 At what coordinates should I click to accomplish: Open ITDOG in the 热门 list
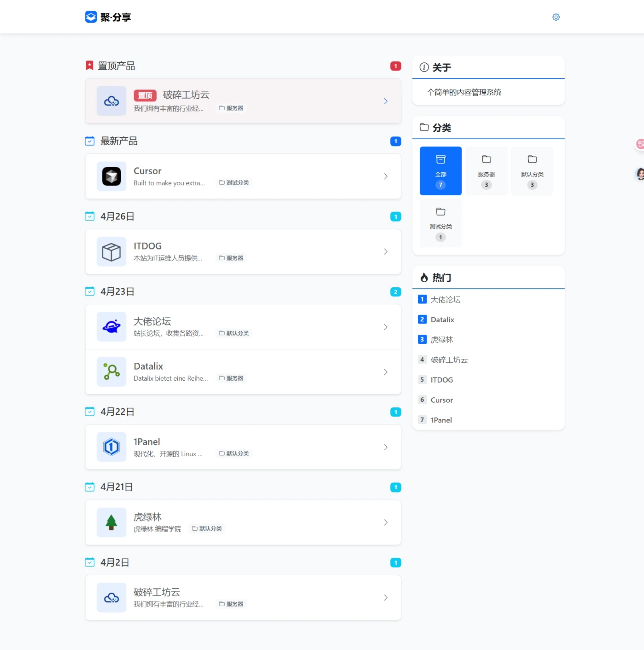click(x=442, y=380)
